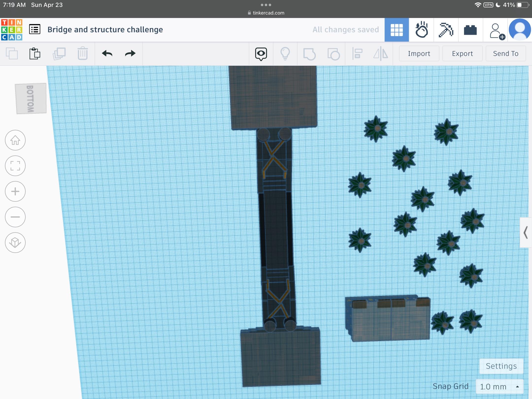The width and height of the screenshot is (532, 399).
Task: Click the Tinkercad logo
Action: tap(12, 30)
